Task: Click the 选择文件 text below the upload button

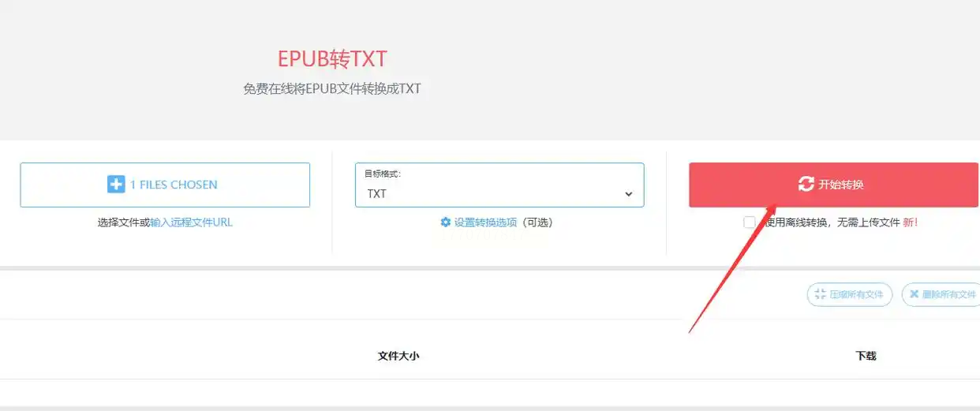Action: point(118,222)
